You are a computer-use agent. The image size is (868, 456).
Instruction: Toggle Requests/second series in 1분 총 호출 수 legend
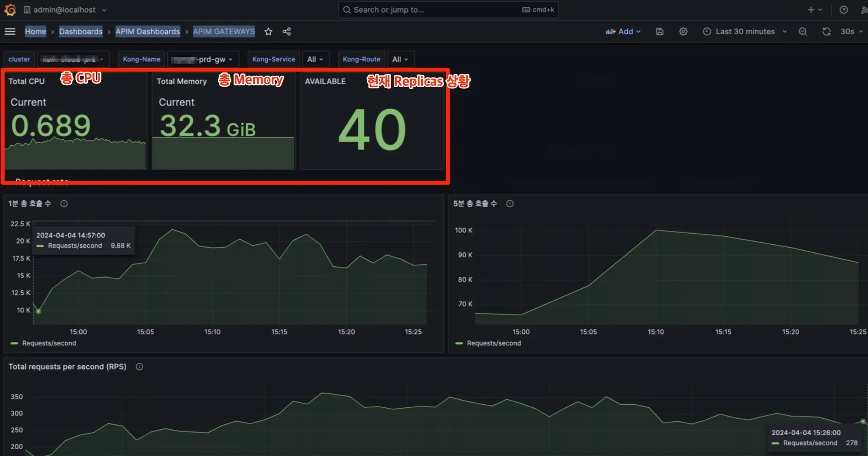pyautogui.click(x=49, y=343)
